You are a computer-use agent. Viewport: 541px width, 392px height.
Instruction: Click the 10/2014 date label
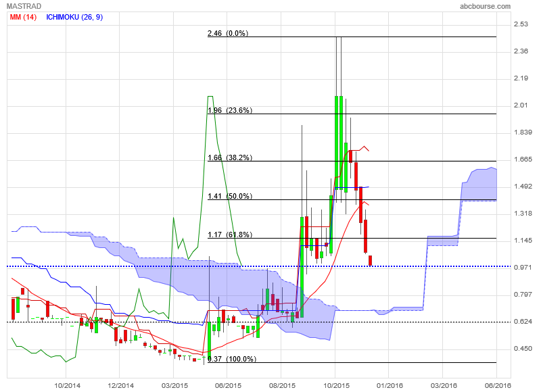click(x=67, y=385)
